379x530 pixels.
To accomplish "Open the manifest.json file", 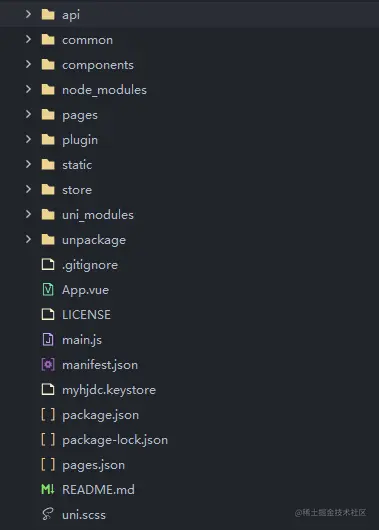I will 100,365.
